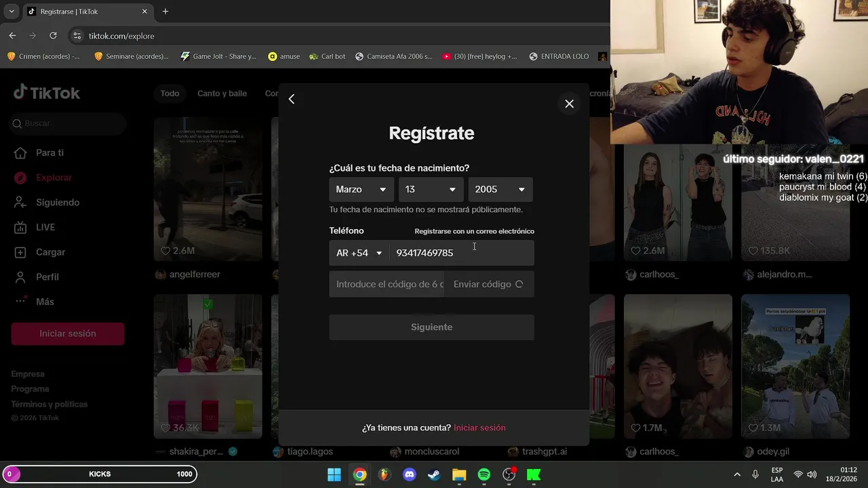Image resolution: width=868 pixels, height=488 pixels.
Task: Open Programa footer link
Action: point(30,389)
